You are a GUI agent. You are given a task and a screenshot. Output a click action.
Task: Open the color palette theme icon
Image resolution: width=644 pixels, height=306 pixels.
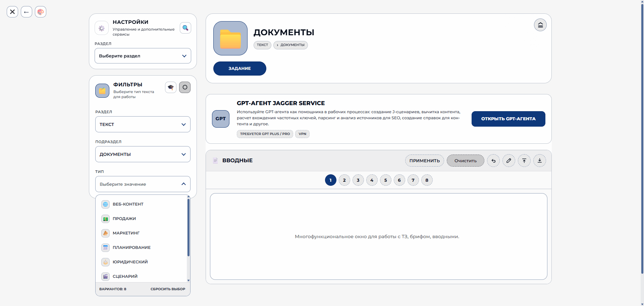click(x=41, y=12)
